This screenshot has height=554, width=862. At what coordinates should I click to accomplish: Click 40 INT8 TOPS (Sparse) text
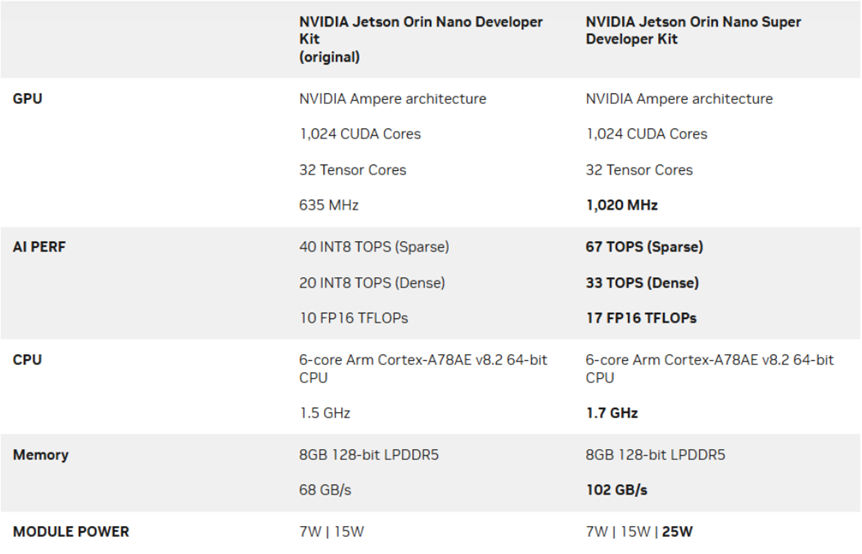(x=374, y=247)
